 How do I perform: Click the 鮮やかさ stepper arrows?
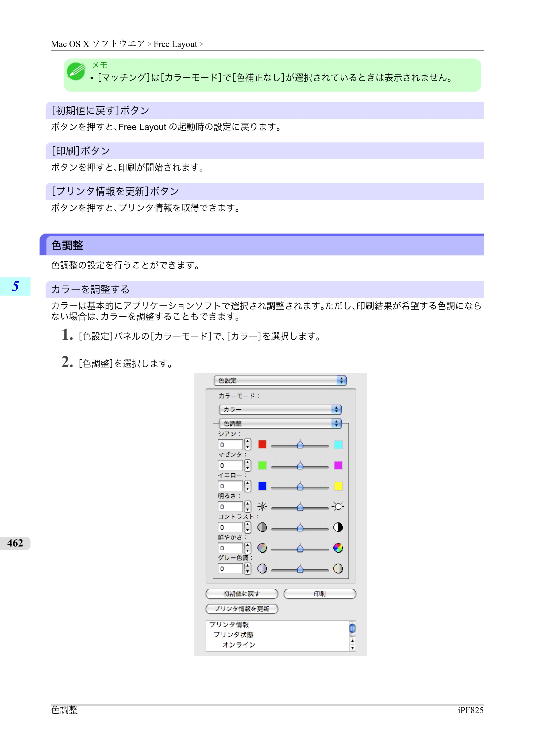tap(248, 548)
